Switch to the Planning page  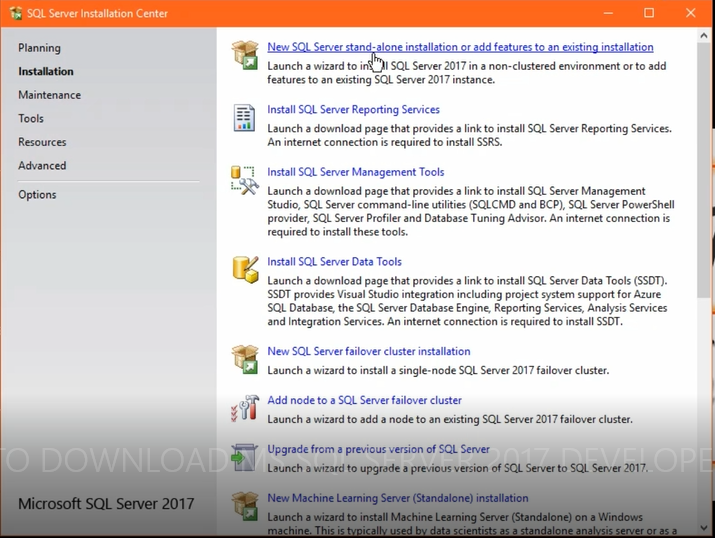[x=39, y=48]
